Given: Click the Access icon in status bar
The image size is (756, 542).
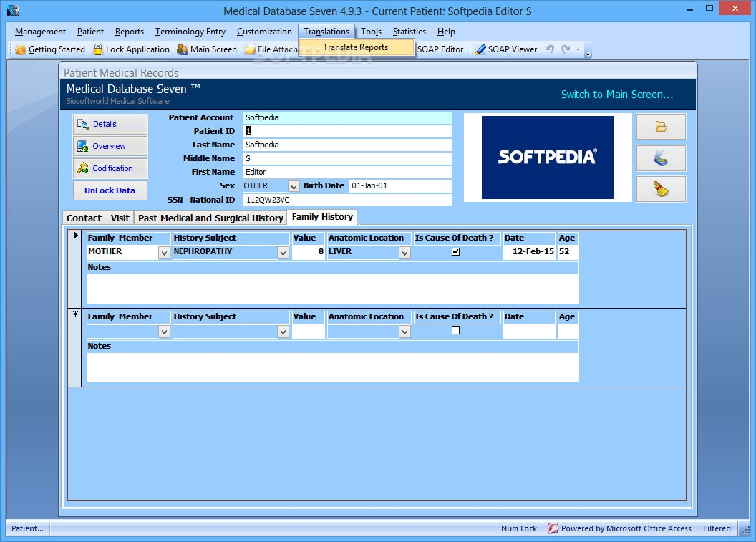Looking at the screenshot, I should [x=553, y=528].
